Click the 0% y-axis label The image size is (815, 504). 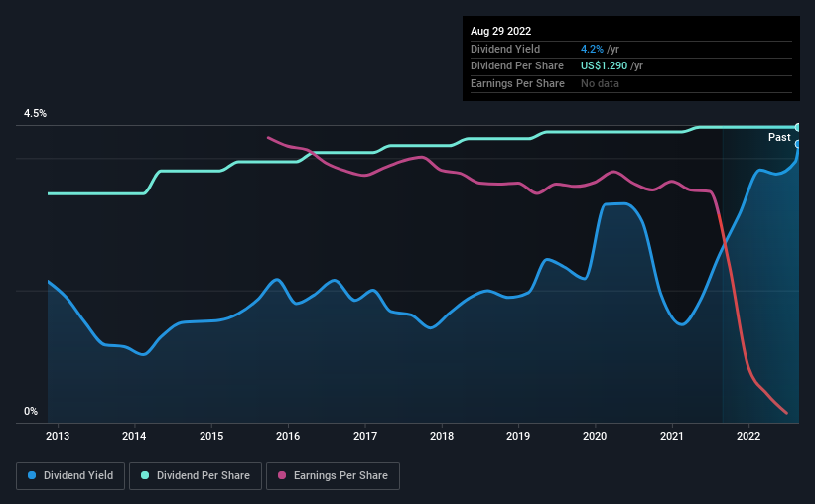(x=31, y=411)
